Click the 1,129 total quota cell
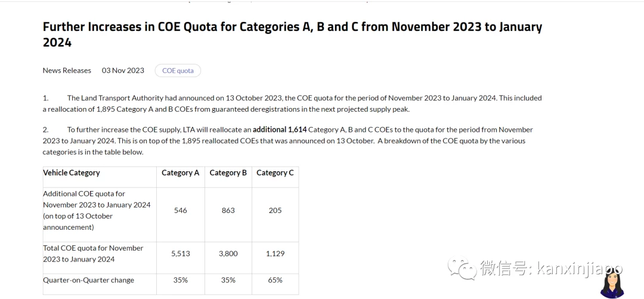This screenshot has width=644, height=299. pyautogui.click(x=275, y=254)
